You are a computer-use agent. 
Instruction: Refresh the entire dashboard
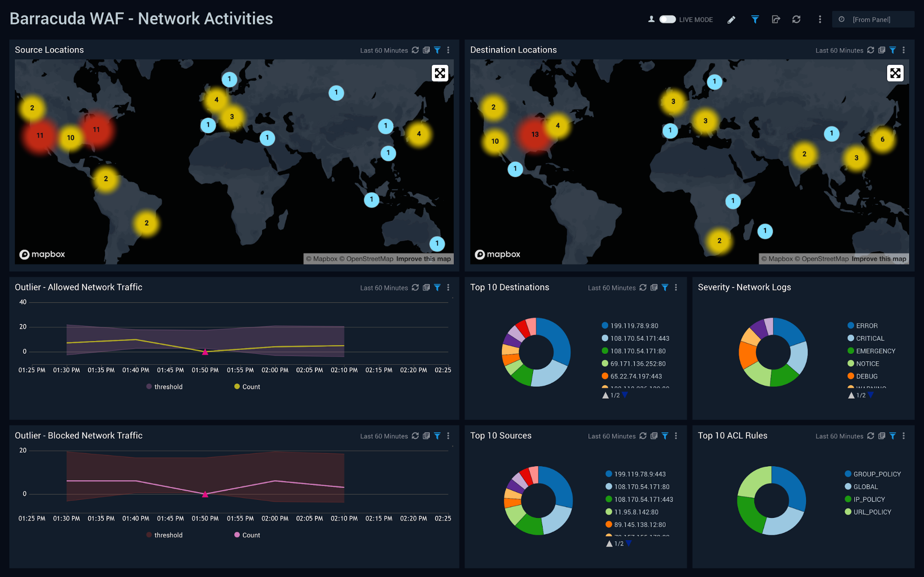click(796, 19)
